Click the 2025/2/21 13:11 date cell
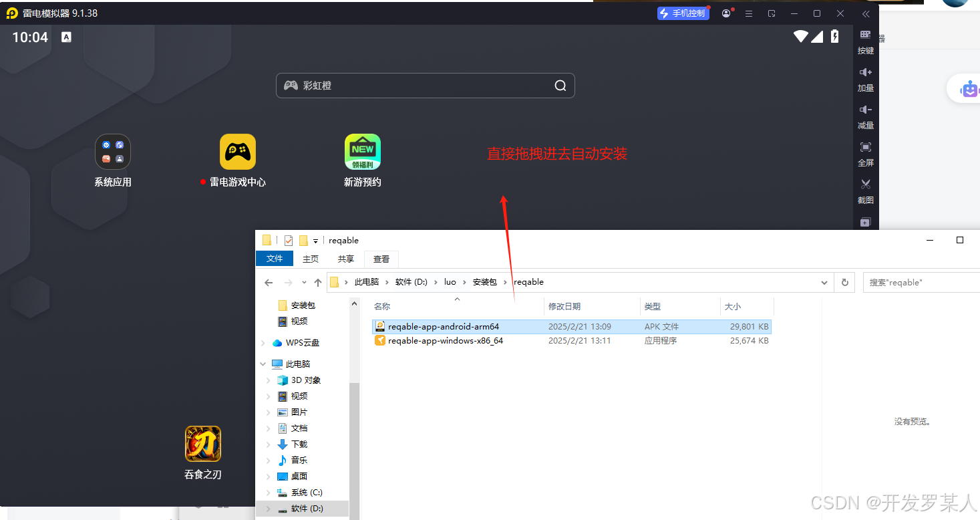980x520 pixels. [579, 341]
